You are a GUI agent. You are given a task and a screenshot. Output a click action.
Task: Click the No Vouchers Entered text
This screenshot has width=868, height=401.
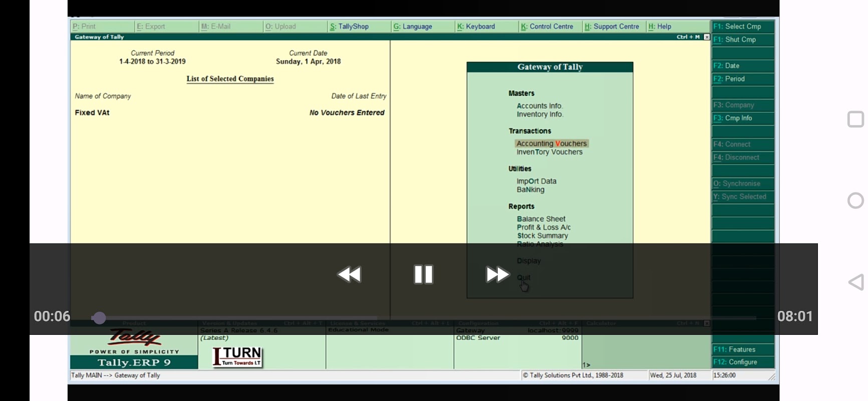point(347,113)
